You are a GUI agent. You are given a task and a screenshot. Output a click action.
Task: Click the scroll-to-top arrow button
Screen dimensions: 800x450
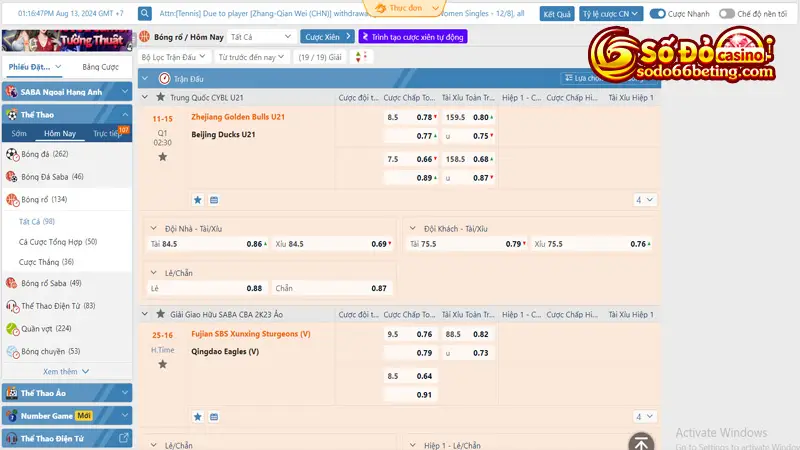pyautogui.click(x=641, y=441)
